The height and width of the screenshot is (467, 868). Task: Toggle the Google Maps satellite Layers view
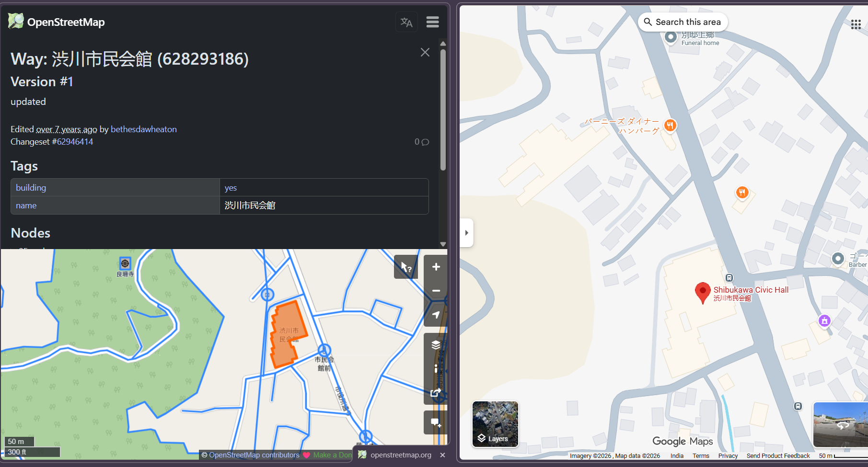[x=495, y=424]
